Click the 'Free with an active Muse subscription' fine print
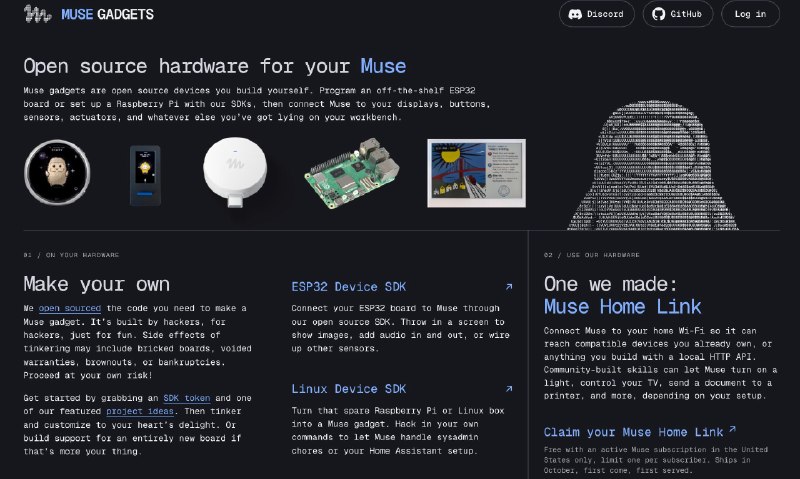The height and width of the screenshot is (479, 800). [x=656, y=460]
